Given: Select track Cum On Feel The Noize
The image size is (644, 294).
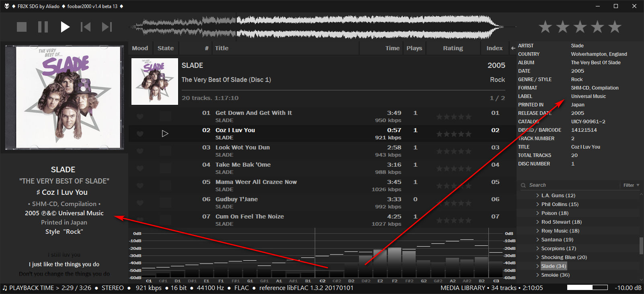Looking at the screenshot, I should click(249, 216).
